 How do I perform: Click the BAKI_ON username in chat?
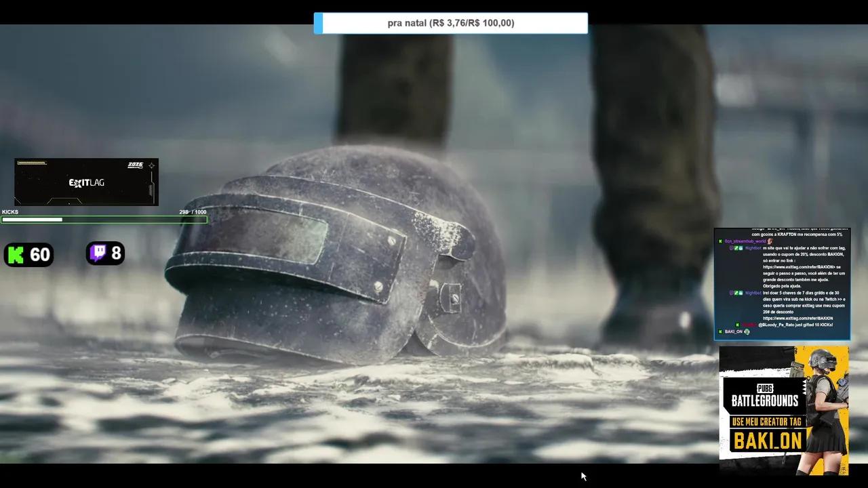pyautogui.click(x=733, y=332)
